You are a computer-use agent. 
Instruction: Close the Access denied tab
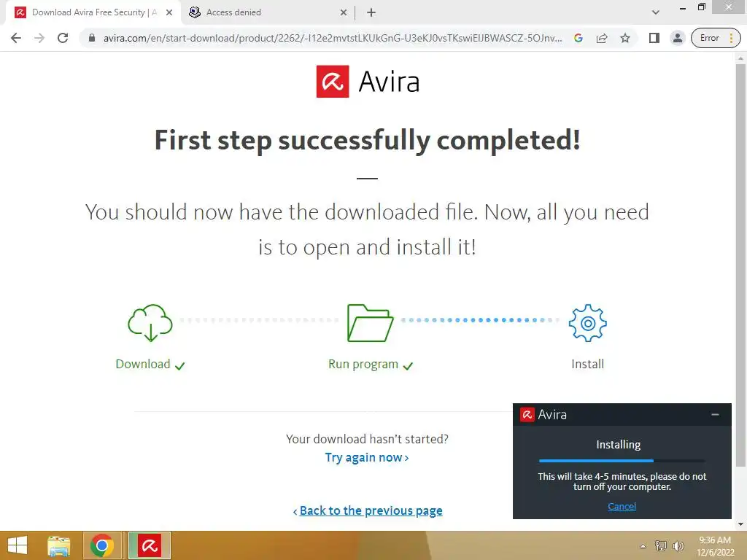[x=344, y=13]
